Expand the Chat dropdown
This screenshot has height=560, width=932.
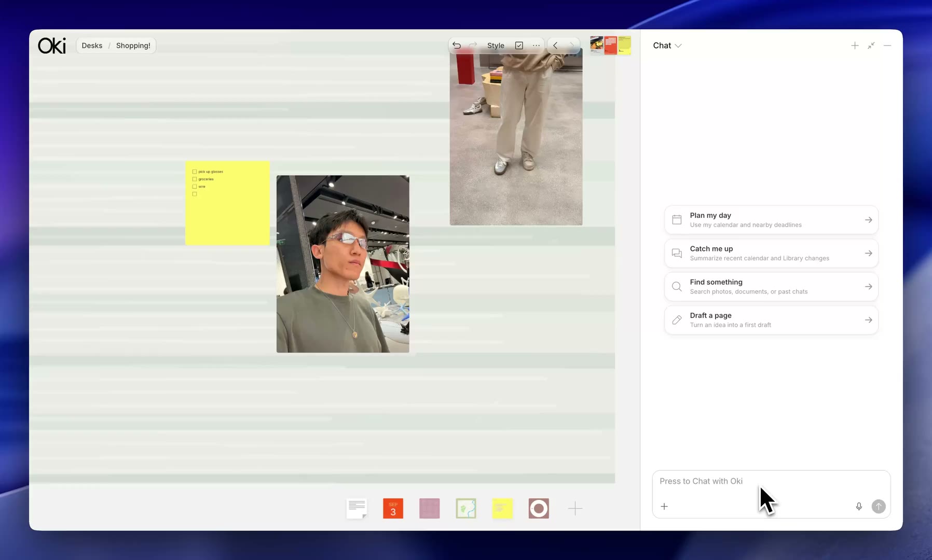(667, 46)
